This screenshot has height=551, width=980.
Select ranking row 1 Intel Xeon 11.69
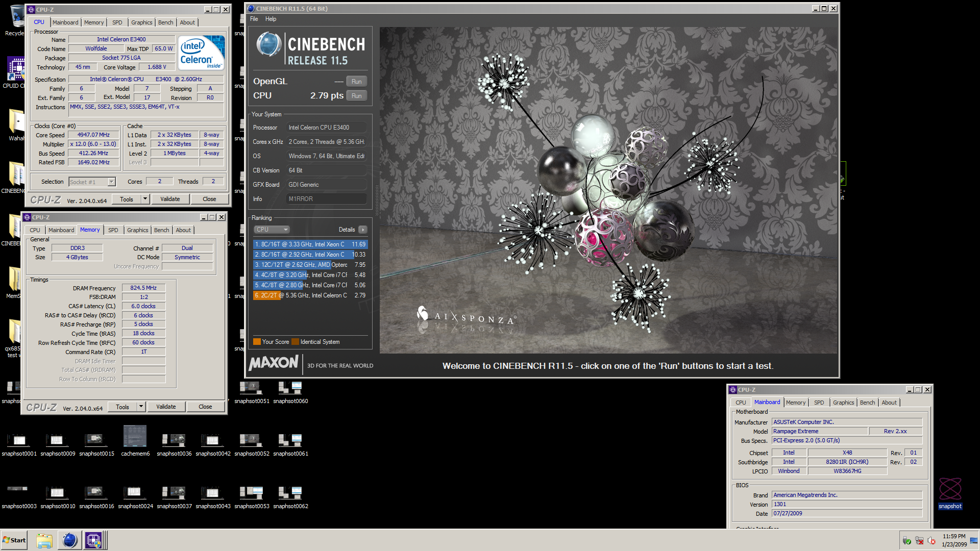310,244
